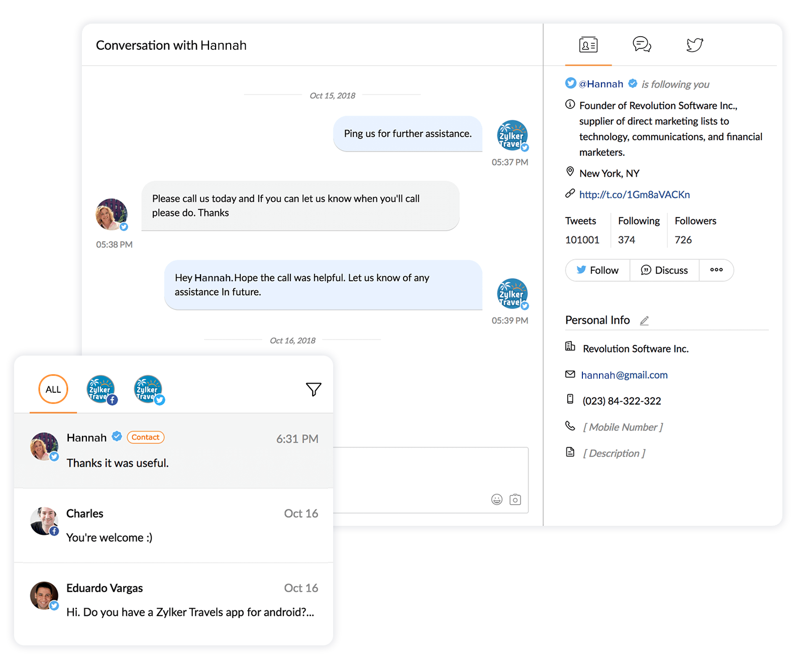Attach a photo using the camera icon
This screenshot has height=672, width=804.
(515, 499)
